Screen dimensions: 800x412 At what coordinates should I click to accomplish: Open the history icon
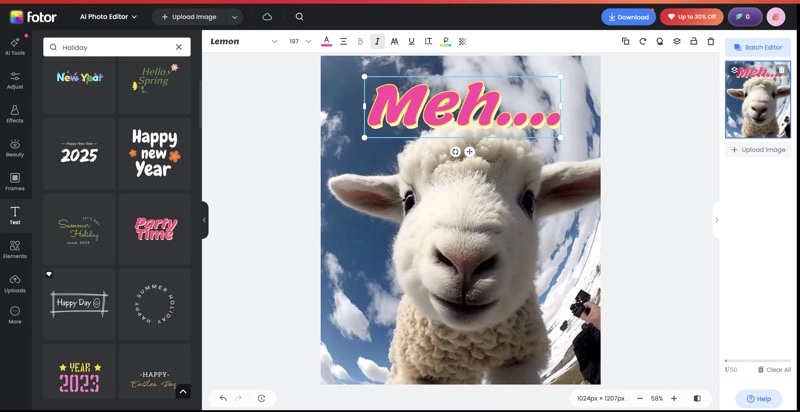tap(261, 398)
